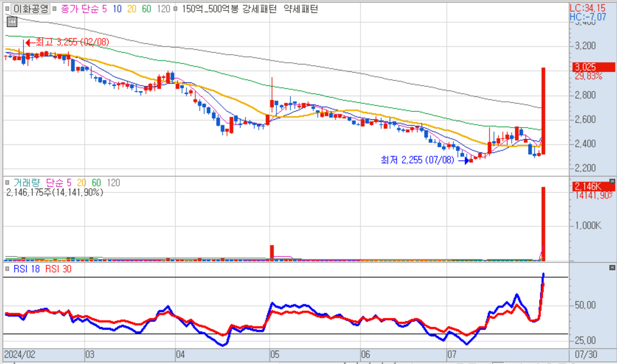Close the RSI panel with its X icon
This screenshot has height=364, width=617.
click(612, 268)
